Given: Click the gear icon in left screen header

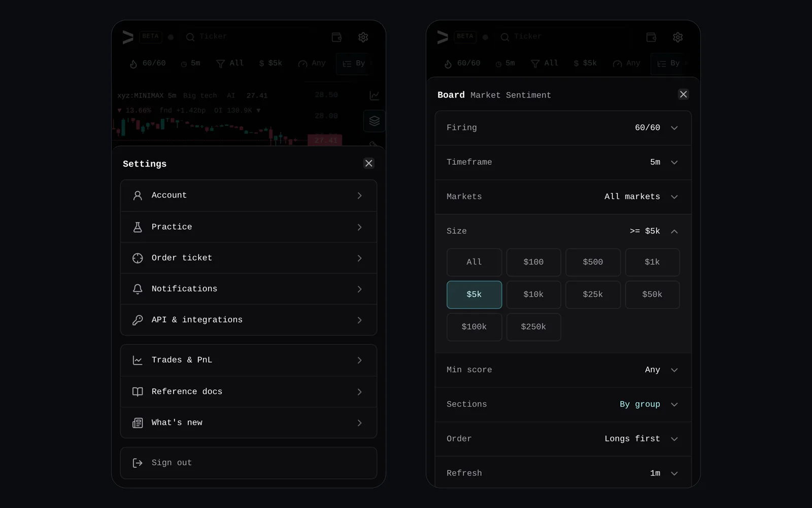Looking at the screenshot, I should point(363,37).
